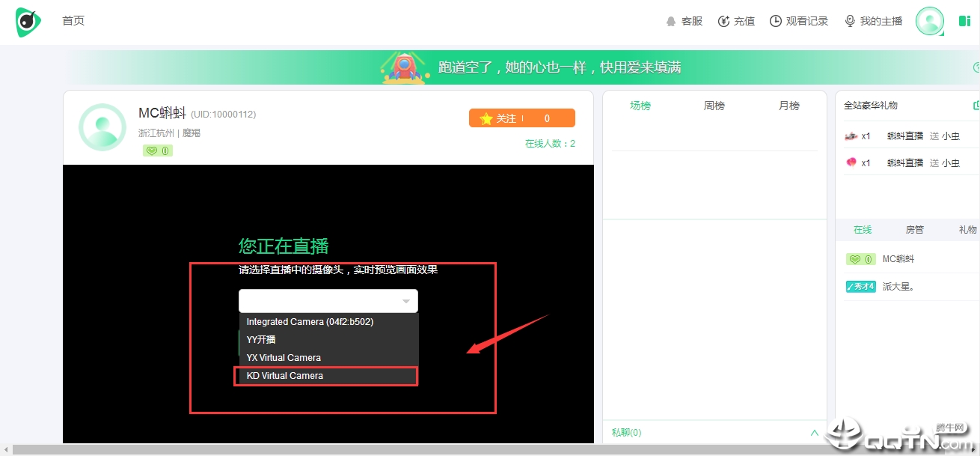Viewport: 980px width, 456px height.
Task: Switch to 房管 room managers tab
Action: tap(915, 230)
